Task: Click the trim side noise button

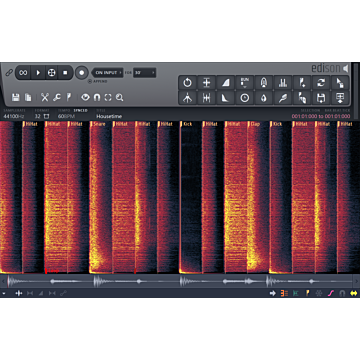Action: 206,98
